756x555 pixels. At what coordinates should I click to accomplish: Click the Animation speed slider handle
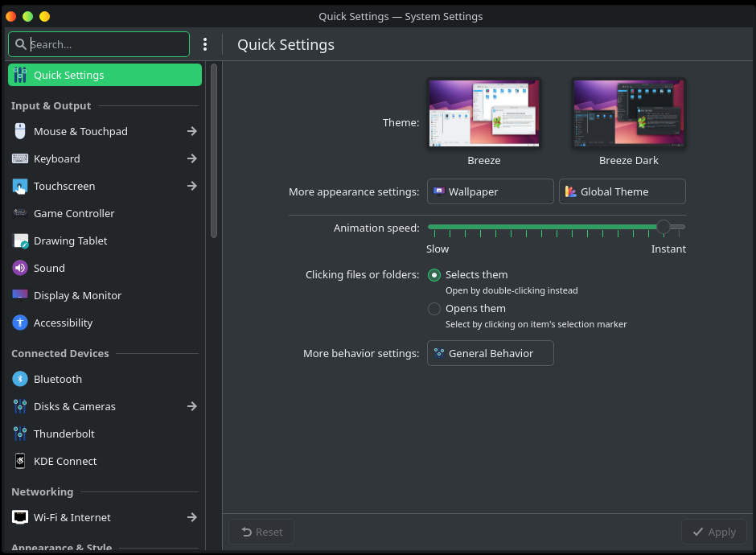coord(663,228)
